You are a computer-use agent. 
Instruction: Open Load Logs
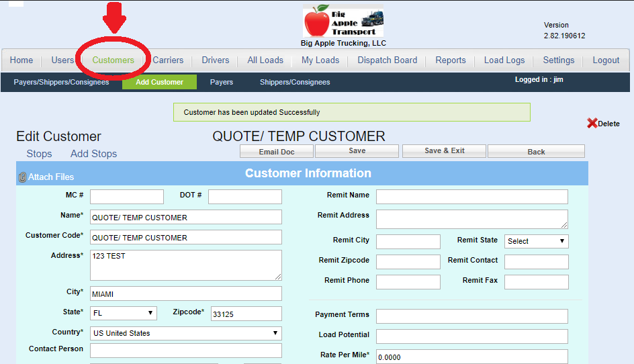point(504,60)
